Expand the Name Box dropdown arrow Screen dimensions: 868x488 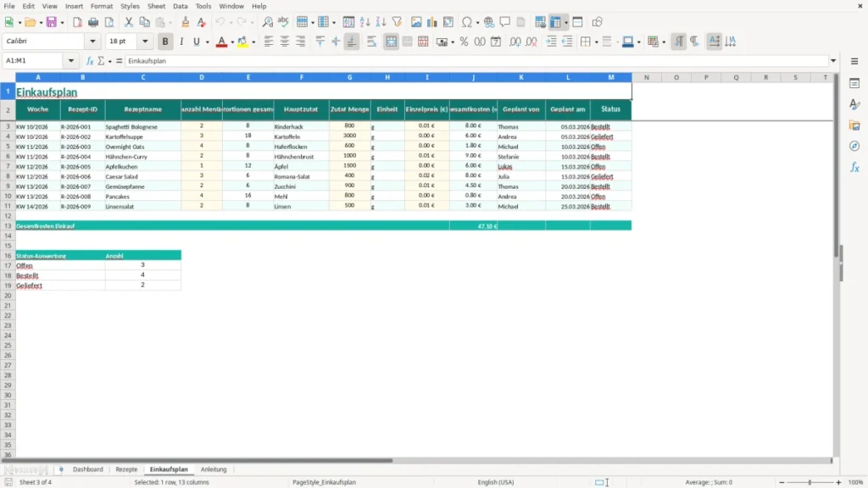click(x=71, y=61)
